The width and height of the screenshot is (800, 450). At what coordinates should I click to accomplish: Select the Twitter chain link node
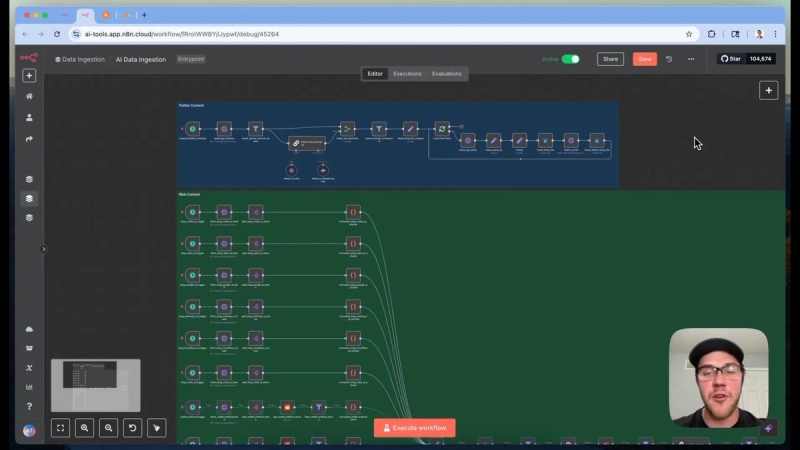[x=307, y=143]
